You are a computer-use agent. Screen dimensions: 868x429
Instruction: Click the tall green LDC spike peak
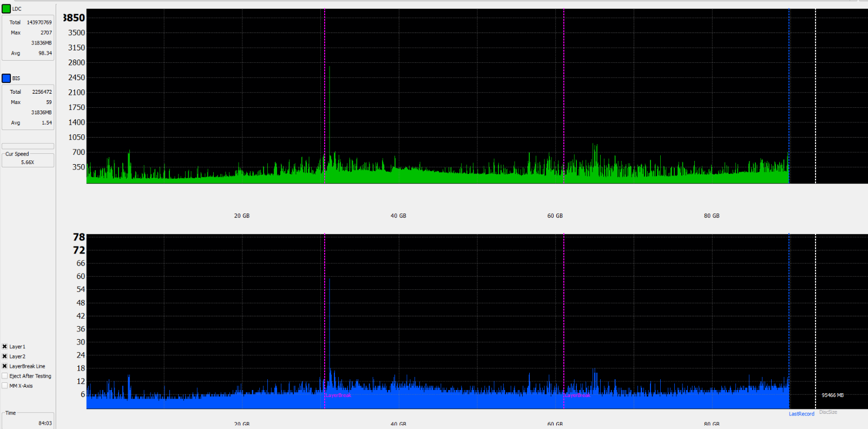(x=329, y=68)
